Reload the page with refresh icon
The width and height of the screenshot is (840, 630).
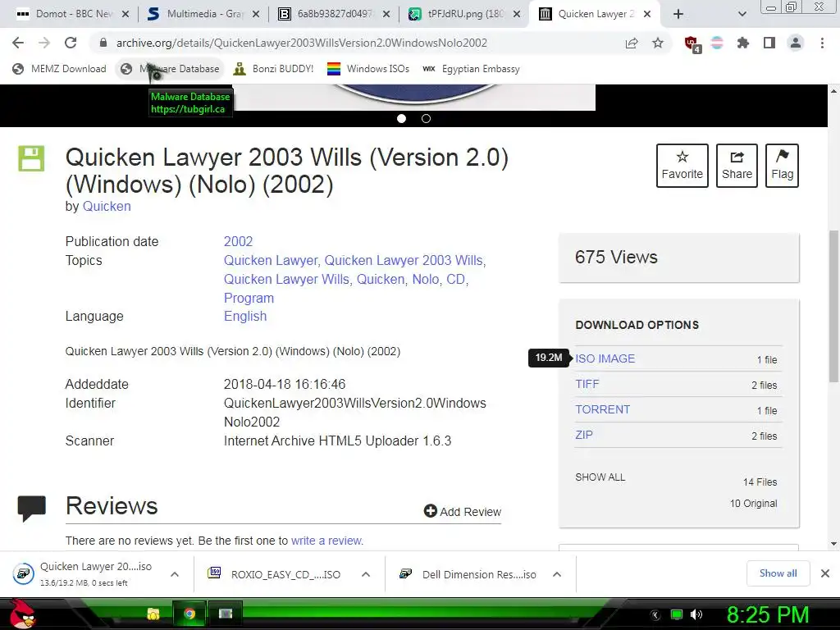click(71, 43)
